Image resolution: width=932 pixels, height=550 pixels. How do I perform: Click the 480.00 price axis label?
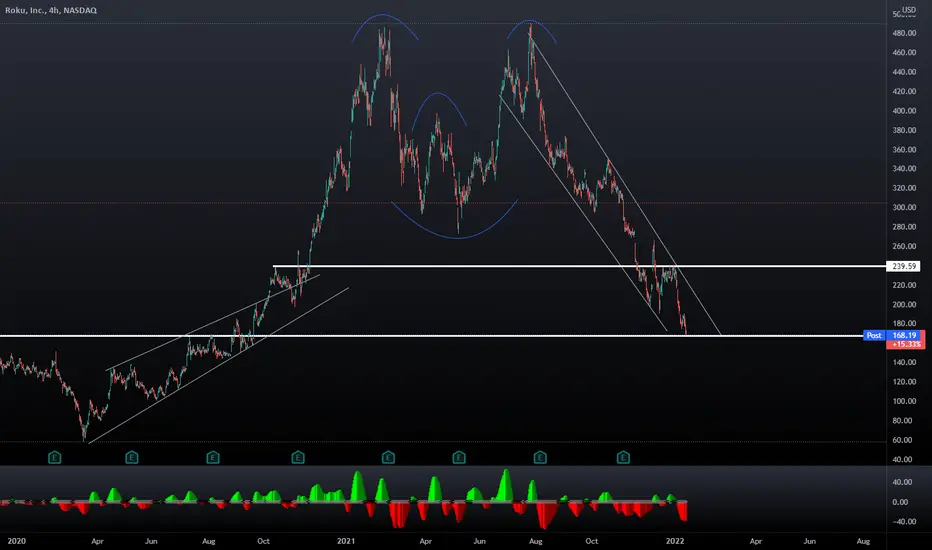904,33
